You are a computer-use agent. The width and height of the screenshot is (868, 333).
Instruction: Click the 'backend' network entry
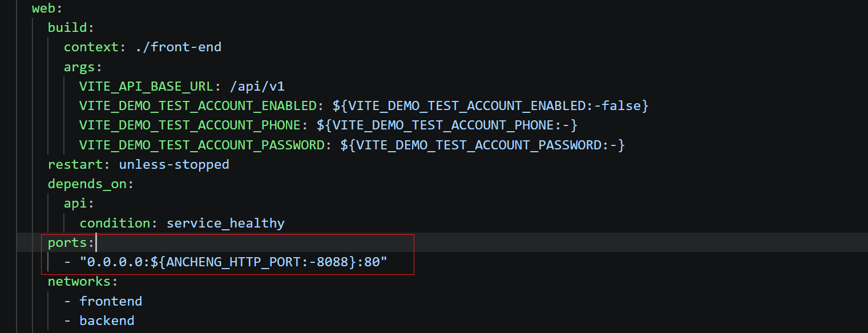pos(107,320)
